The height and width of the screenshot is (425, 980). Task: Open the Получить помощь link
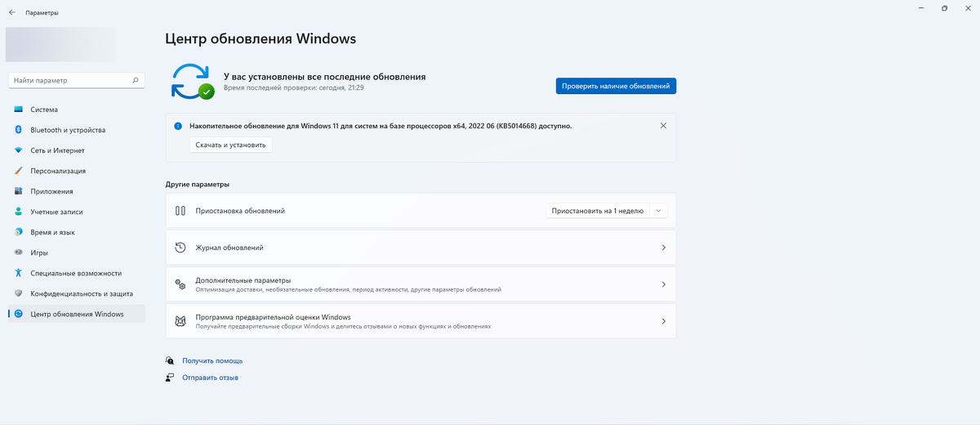point(212,360)
